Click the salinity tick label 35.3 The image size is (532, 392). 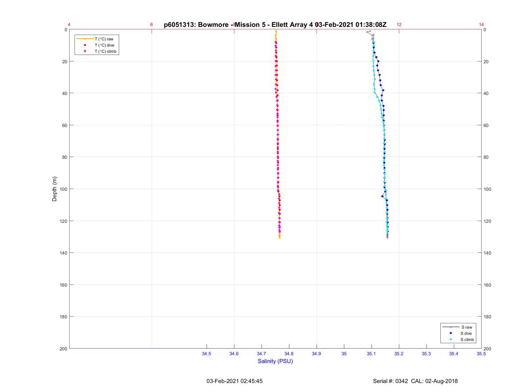tap(426, 354)
